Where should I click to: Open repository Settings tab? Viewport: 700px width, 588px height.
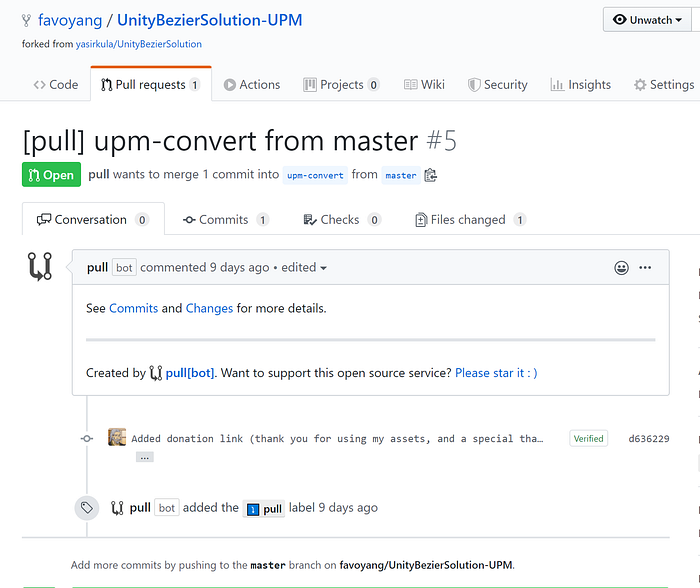(664, 84)
